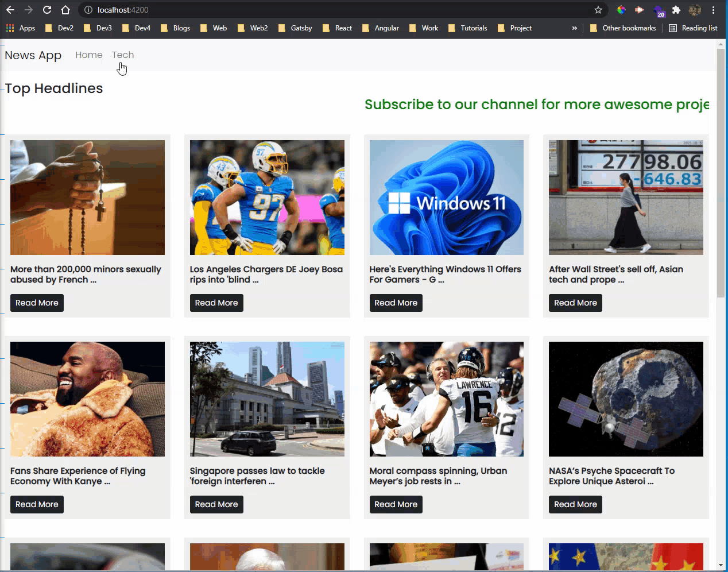Screen dimensions: 728x572
Task: Click the orange arrow extension icon
Action: [x=640, y=10]
